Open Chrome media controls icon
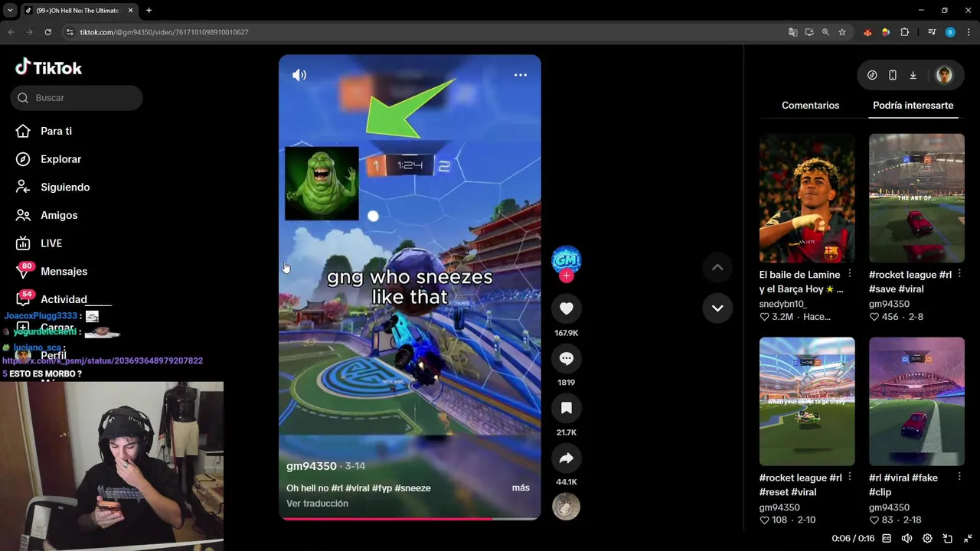980x551 pixels. 932,32
